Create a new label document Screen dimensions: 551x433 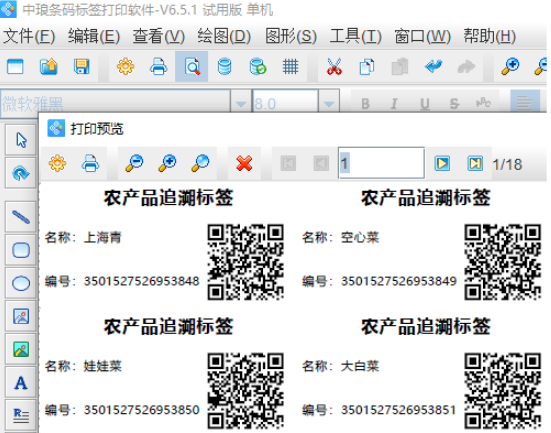click(x=15, y=66)
